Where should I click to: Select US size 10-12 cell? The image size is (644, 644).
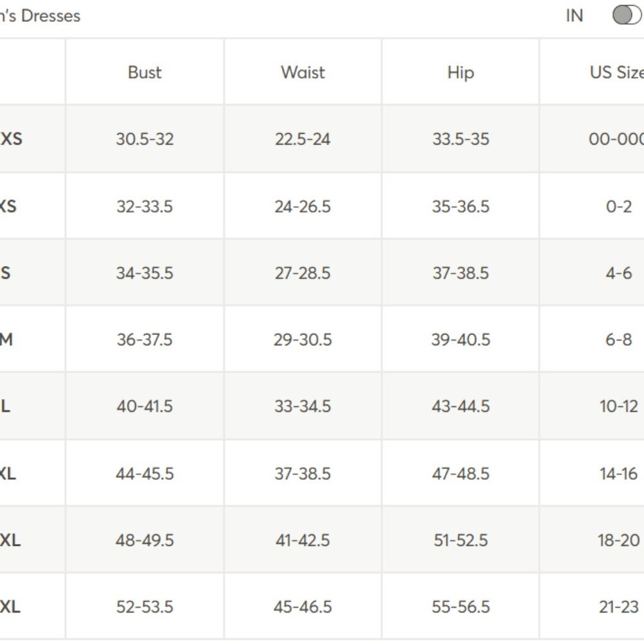(x=618, y=406)
